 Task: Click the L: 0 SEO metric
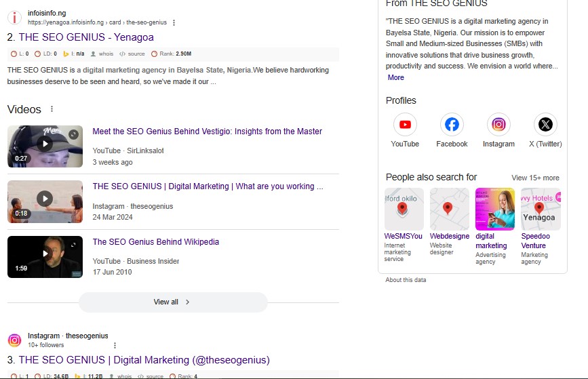20,54
